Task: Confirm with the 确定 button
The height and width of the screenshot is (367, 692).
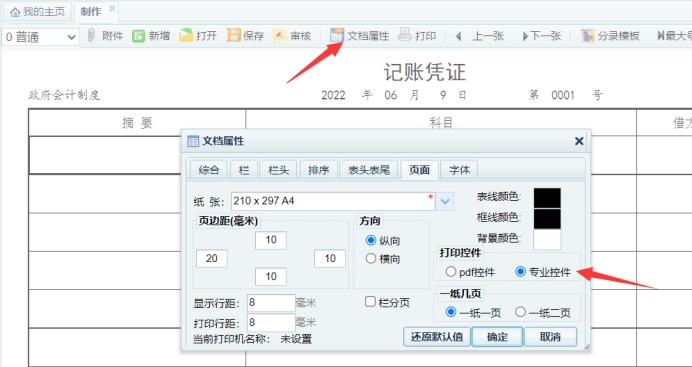Action: click(497, 337)
